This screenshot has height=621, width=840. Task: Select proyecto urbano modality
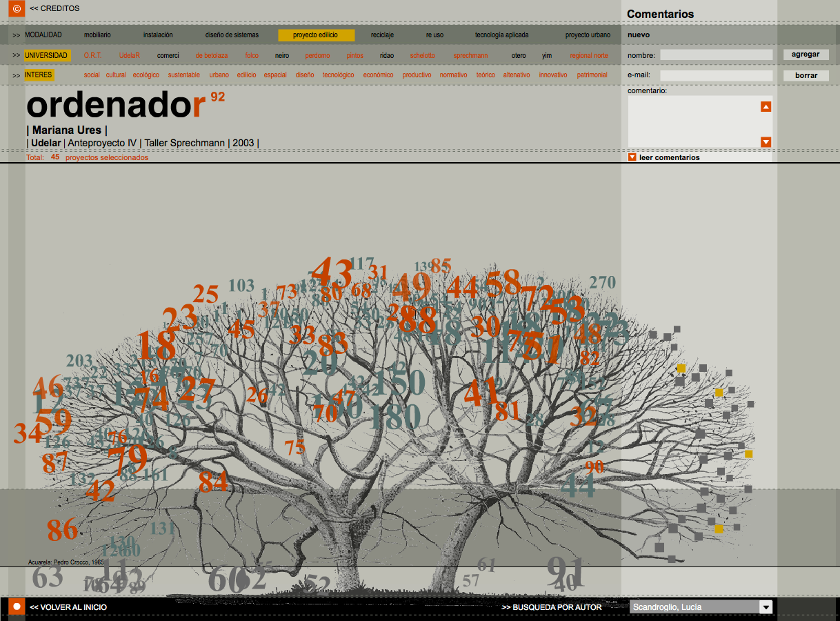[x=588, y=35]
